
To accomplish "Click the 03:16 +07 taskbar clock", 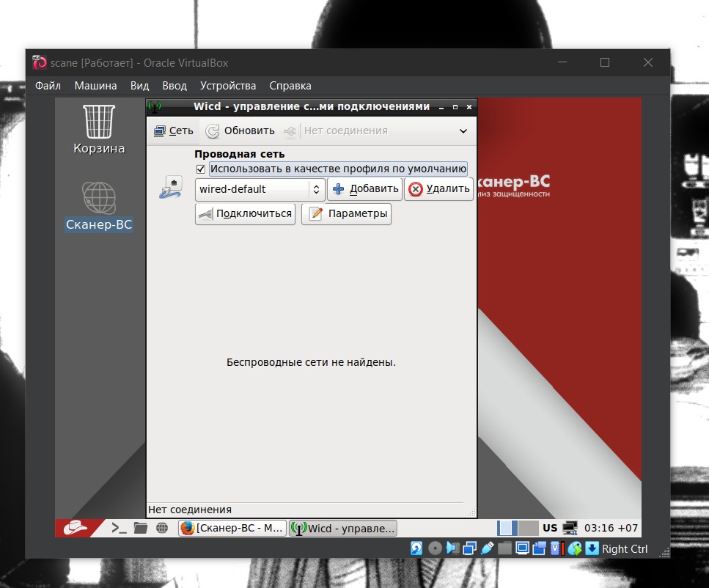I will pyautogui.click(x=611, y=528).
